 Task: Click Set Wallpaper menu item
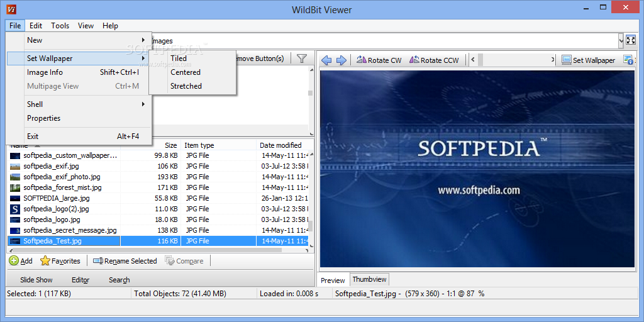[x=79, y=58]
